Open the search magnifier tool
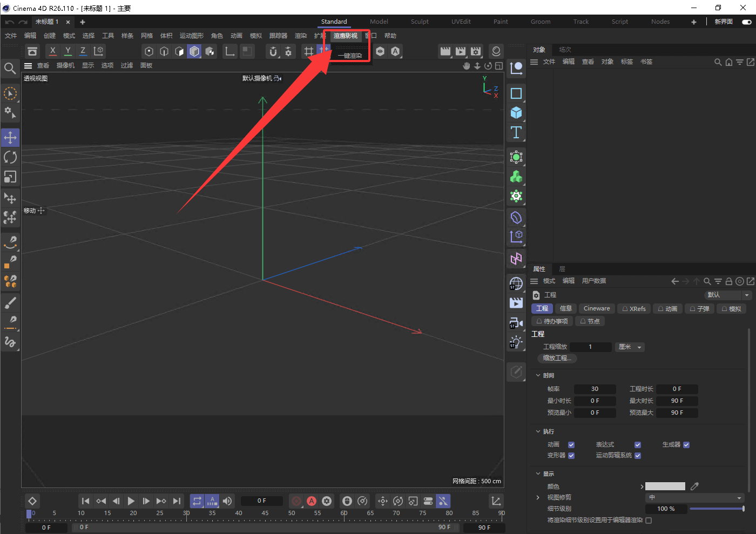Image resolution: width=756 pixels, height=534 pixels. coord(10,68)
